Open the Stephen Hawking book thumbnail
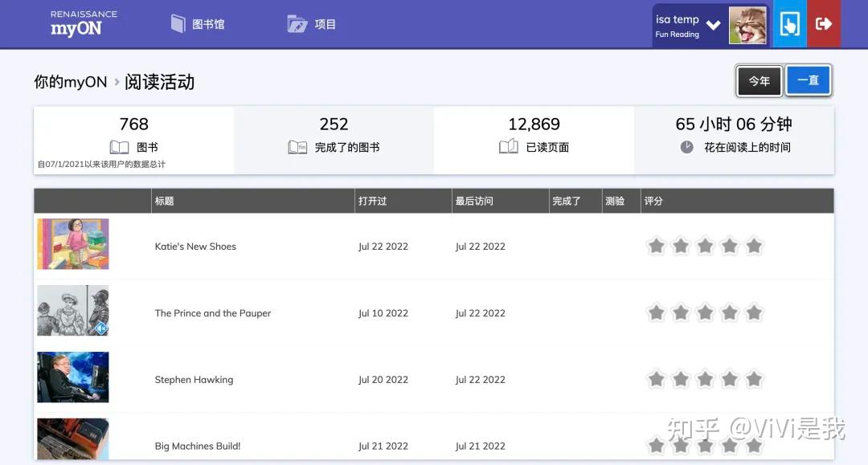The image size is (868, 465). 72,377
